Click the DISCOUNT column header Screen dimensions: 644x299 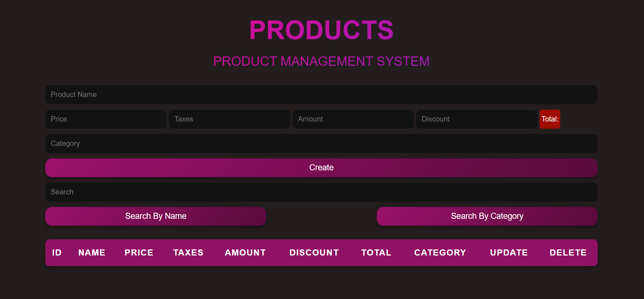click(x=314, y=253)
